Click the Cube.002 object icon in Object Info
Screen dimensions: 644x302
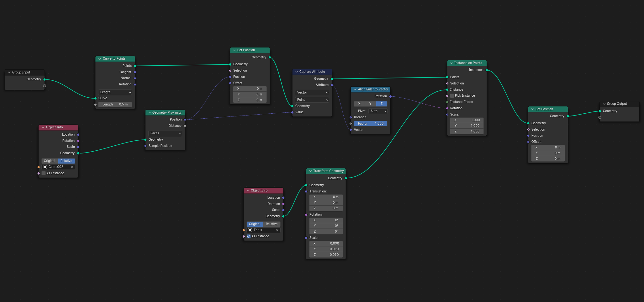click(45, 167)
